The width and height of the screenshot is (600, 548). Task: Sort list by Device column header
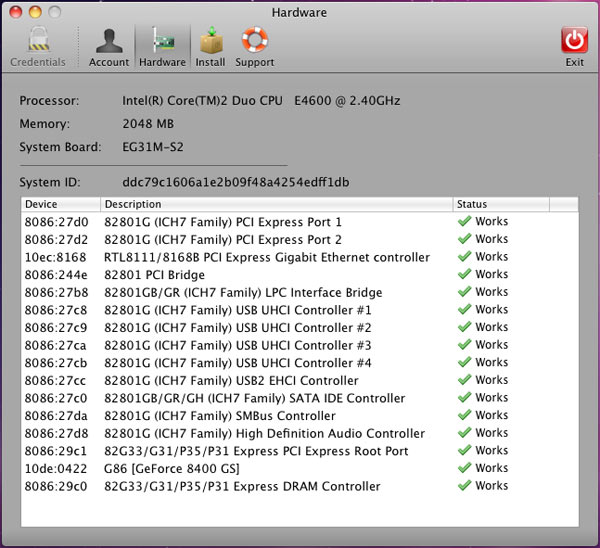click(x=60, y=204)
